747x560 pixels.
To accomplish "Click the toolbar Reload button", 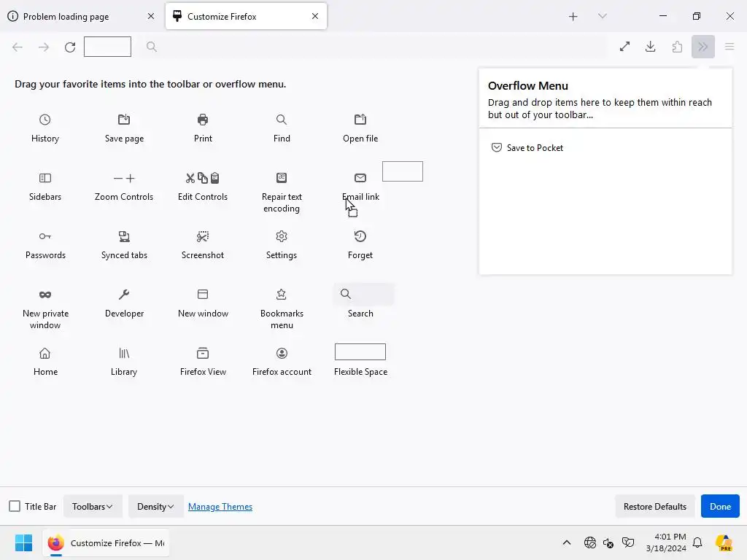I will coord(70,47).
